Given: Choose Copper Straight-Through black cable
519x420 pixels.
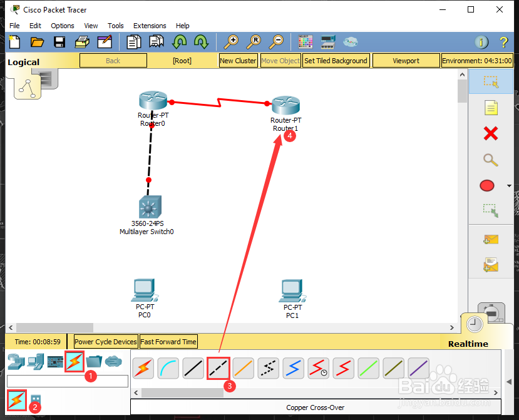Looking at the screenshot, I should 193,368.
